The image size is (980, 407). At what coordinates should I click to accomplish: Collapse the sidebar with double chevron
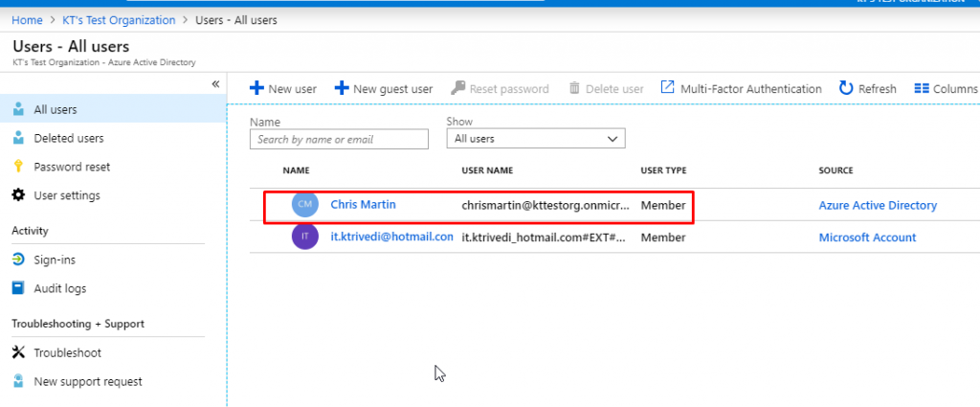pyautogui.click(x=215, y=83)
